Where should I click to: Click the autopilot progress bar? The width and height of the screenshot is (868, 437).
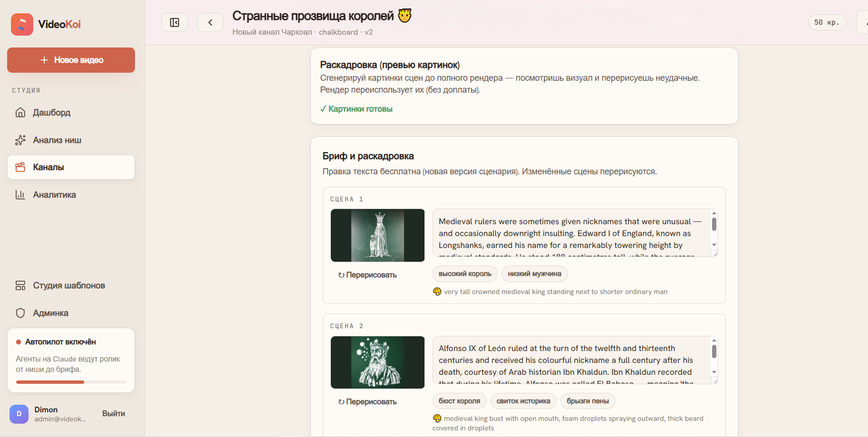click(71, 382)
